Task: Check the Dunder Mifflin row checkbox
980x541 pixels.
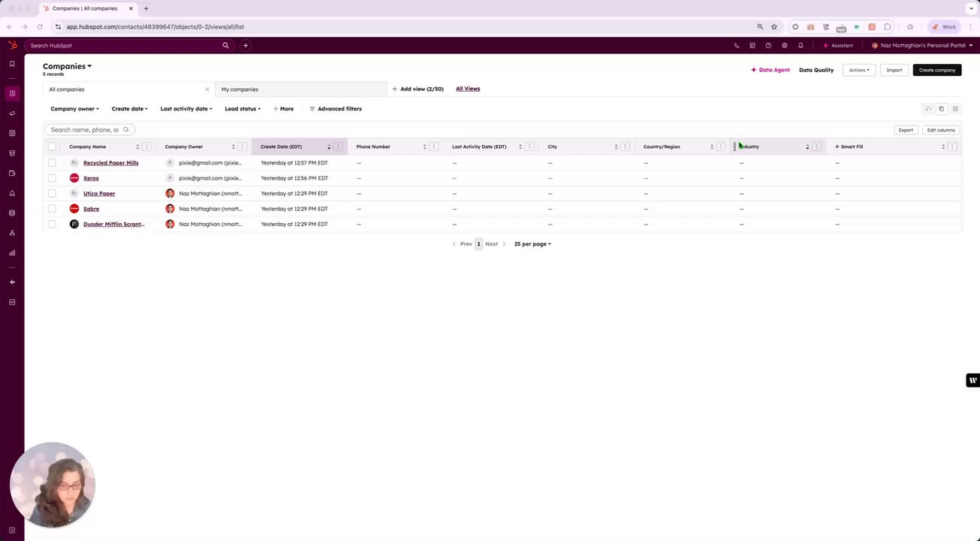Action: [52, 224]
